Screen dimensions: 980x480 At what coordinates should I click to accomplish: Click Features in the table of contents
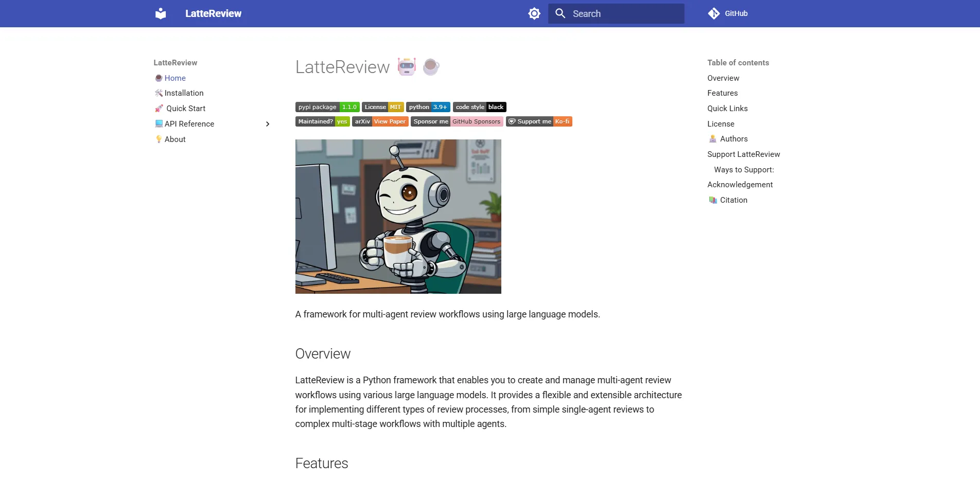722,93
